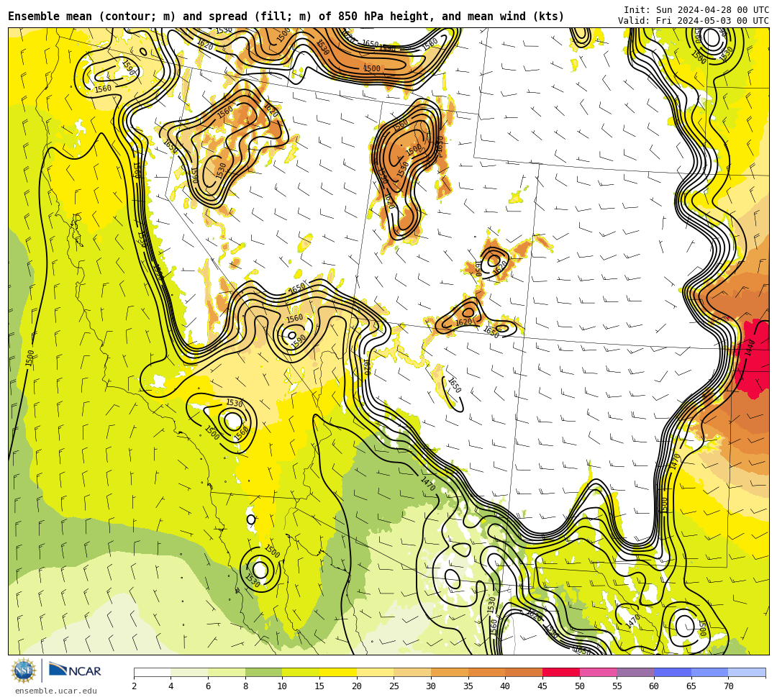Click the palest blue colorbar segment above 70
Image resolution: width=777 pixels, height=700 pixels.
tap(747, 672)
